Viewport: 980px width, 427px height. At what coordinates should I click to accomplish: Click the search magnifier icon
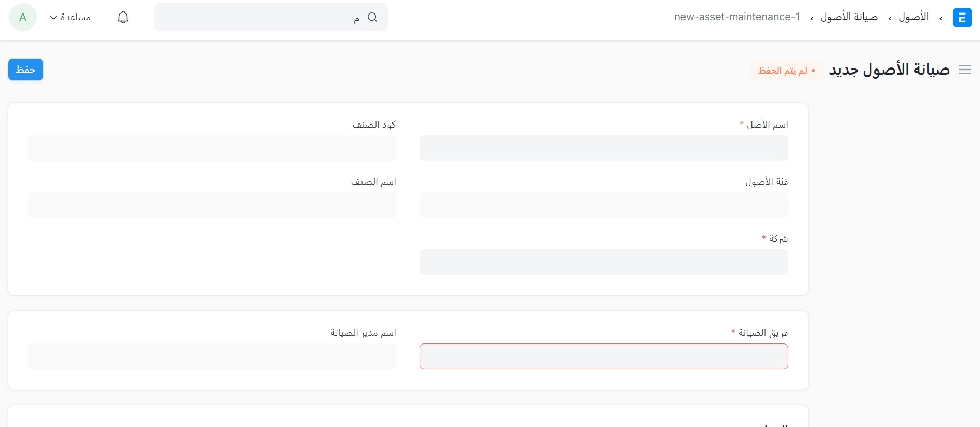(372, 17)
